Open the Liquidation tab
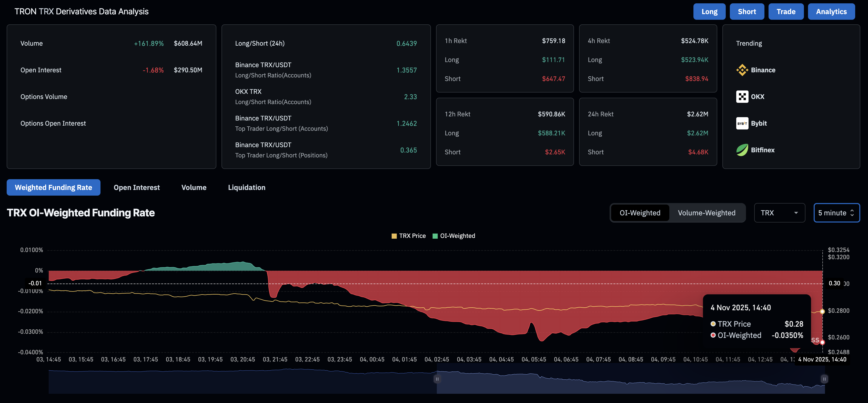Viewport: 868px width, 403px height. point(247,187)
